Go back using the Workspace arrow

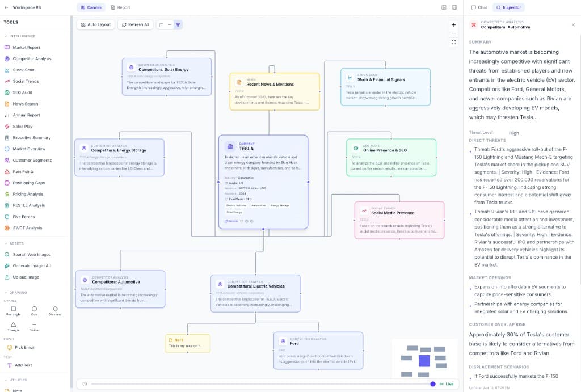[6, 7]
